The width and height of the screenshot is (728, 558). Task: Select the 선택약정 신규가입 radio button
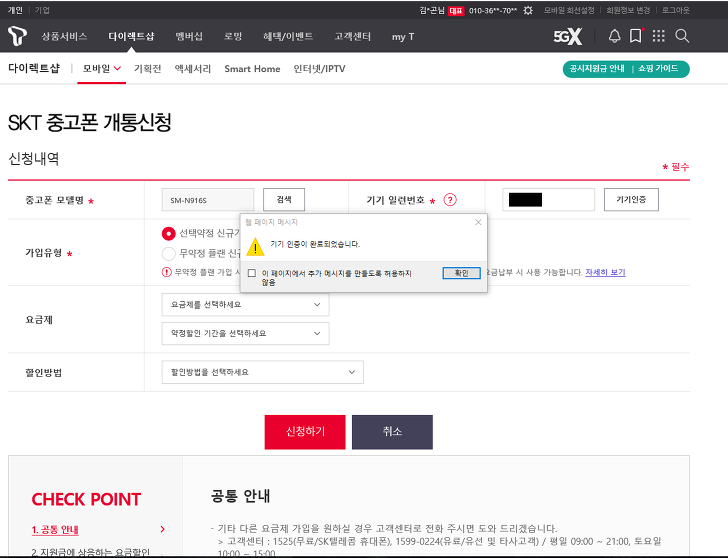(169, 233)
